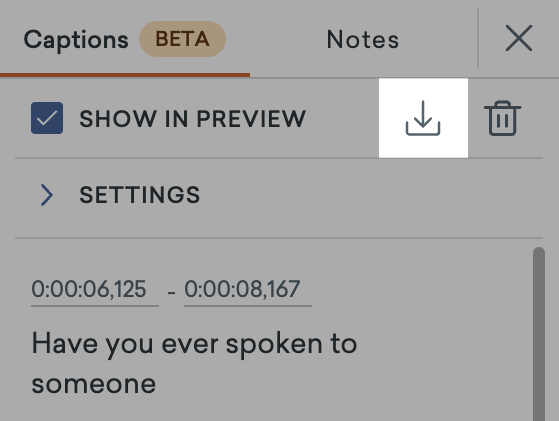
Task: Edit the end time 0:00:08,167 field
Action: pos(248,292)
